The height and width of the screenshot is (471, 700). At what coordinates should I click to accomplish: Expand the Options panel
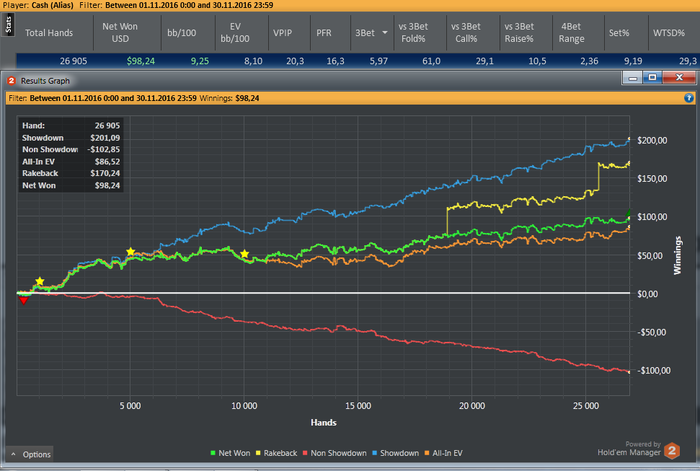point(29,454)
